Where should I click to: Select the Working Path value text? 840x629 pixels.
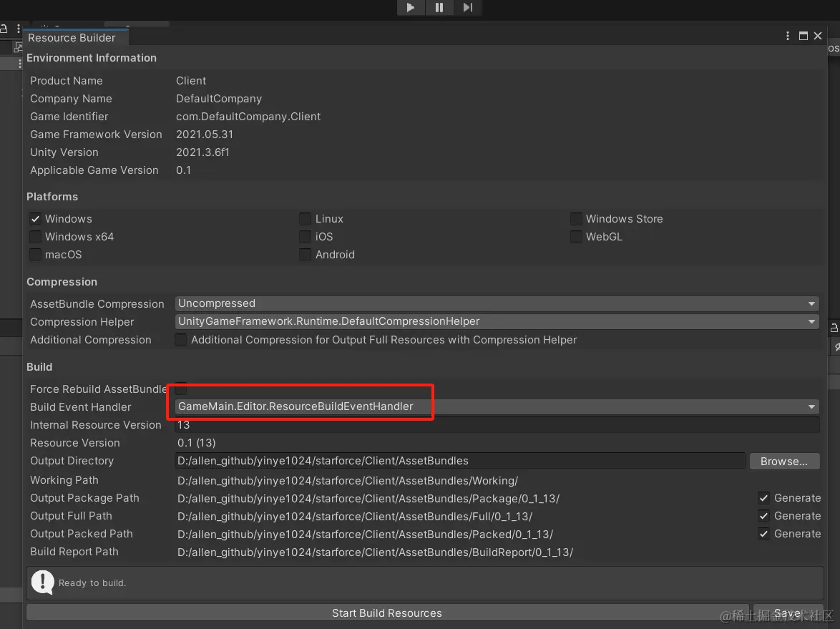click(348, 481)
